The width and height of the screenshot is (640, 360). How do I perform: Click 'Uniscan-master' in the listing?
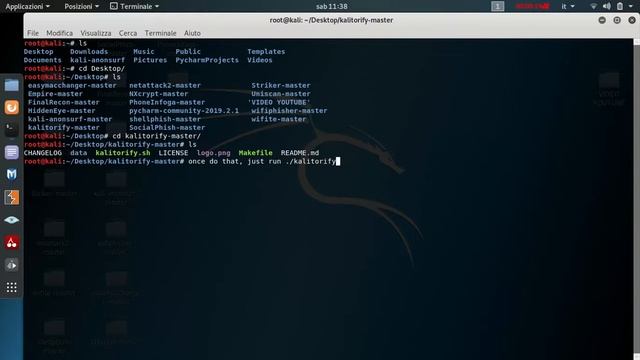tap(281, 94)
